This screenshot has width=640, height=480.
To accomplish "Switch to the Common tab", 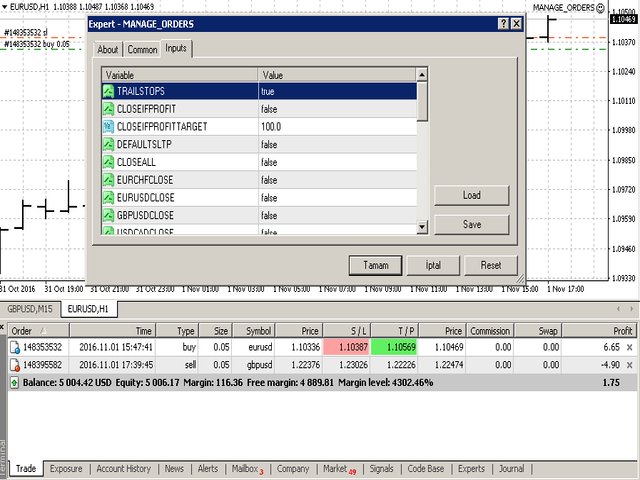I will (x=142, y=49).
